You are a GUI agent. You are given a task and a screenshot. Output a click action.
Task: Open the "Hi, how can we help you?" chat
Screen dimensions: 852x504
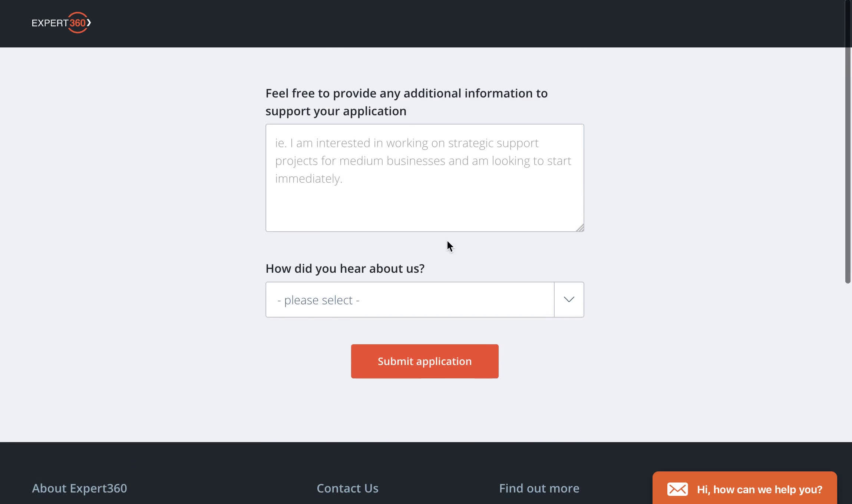[x=744, y=488]
